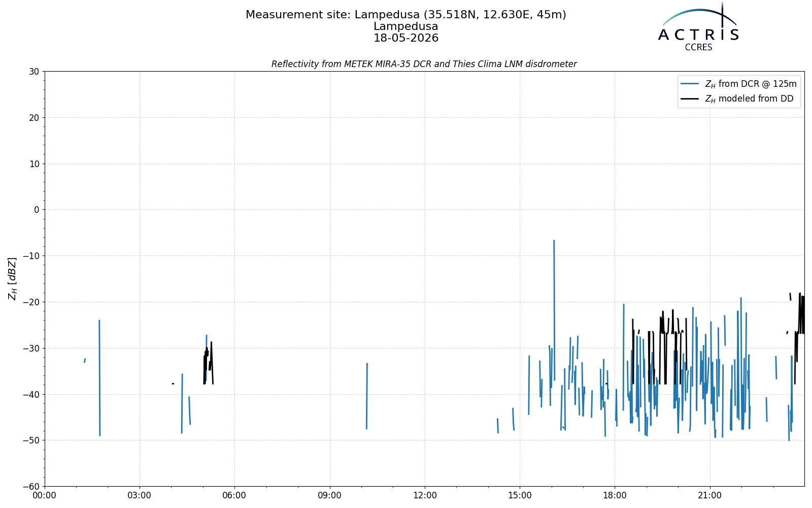Click the y-axis tick label "0"
The width and height of the screenshot is (812, 508).
click(37, 210)
